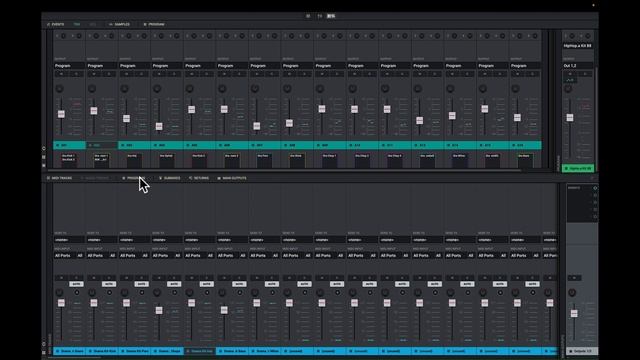Viewport: 640px width, 360px height.
Task: Switch to the PROGRAM tab at top
Action: point(154,24)
